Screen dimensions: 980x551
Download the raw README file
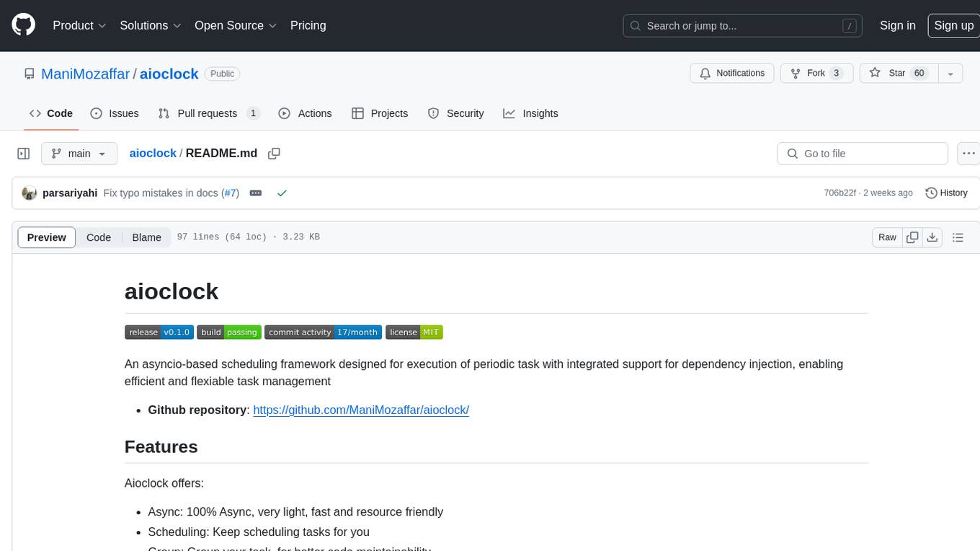point(932,237)
